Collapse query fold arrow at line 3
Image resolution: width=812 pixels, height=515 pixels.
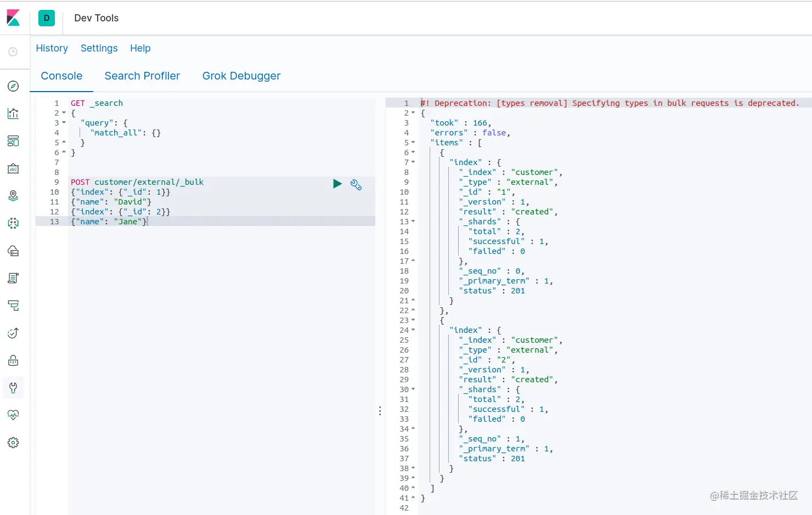[64, 123]
